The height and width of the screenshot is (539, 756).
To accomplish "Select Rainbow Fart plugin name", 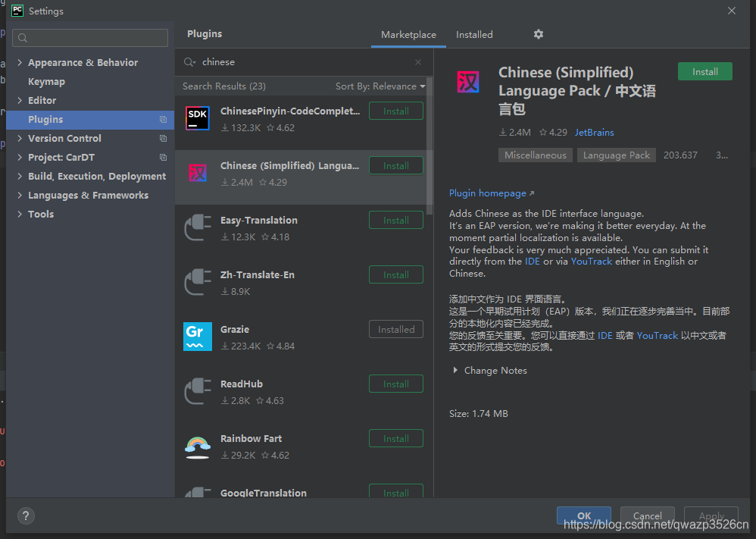I will click(x=251, y=438).
